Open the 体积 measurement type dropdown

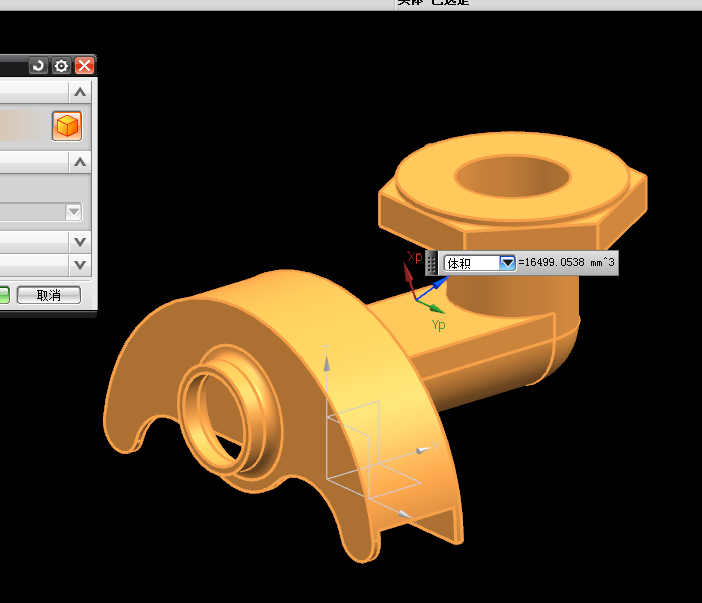pos(507,263)
